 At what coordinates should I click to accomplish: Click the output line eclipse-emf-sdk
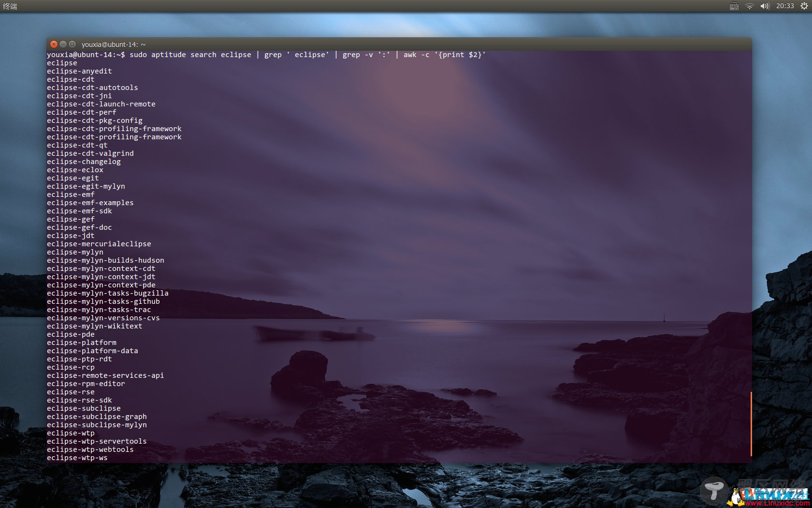pos(79,211)
